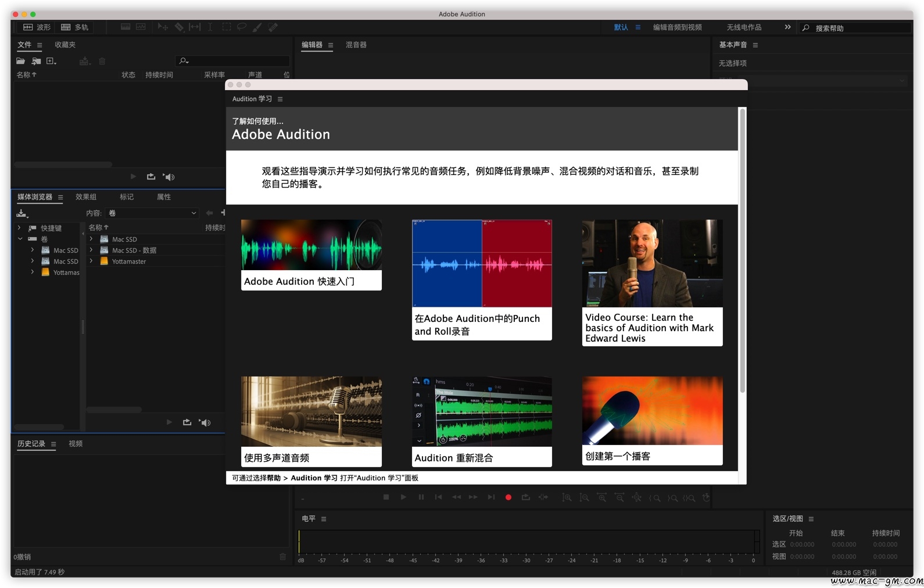Toggle spectral pitch display icon

tap(141, 27)
